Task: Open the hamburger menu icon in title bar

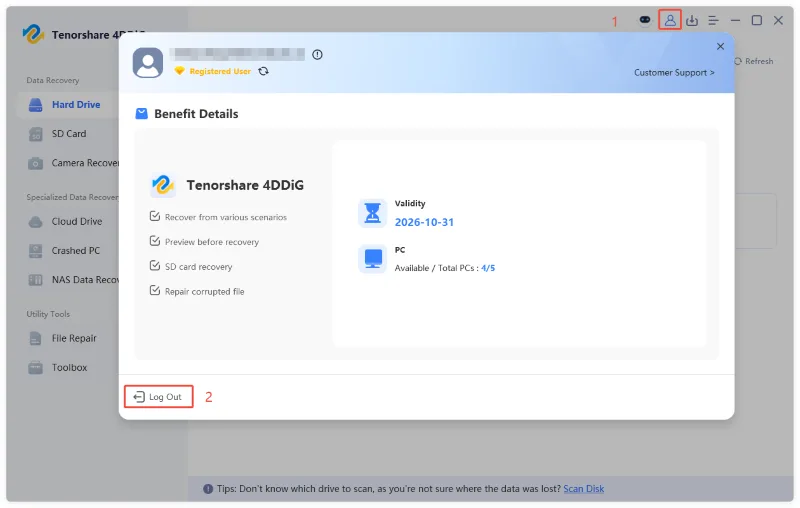Action: pyautogui.click(x=713, y=20)
